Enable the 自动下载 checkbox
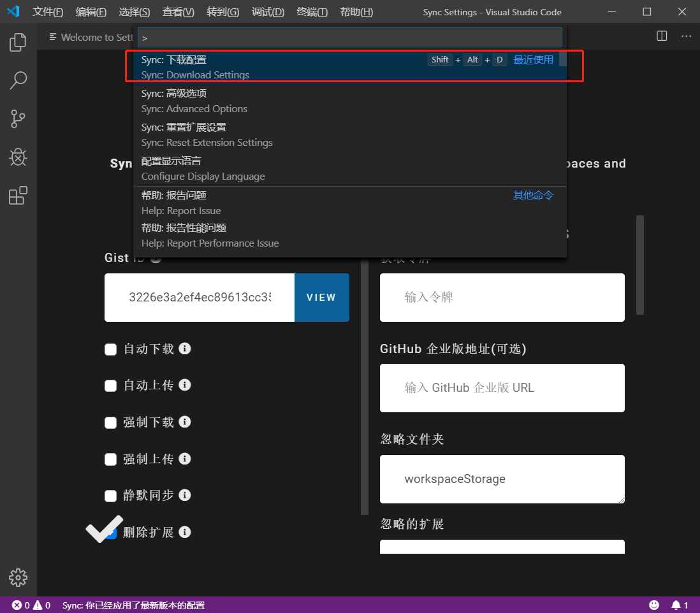 click(110, 349)
